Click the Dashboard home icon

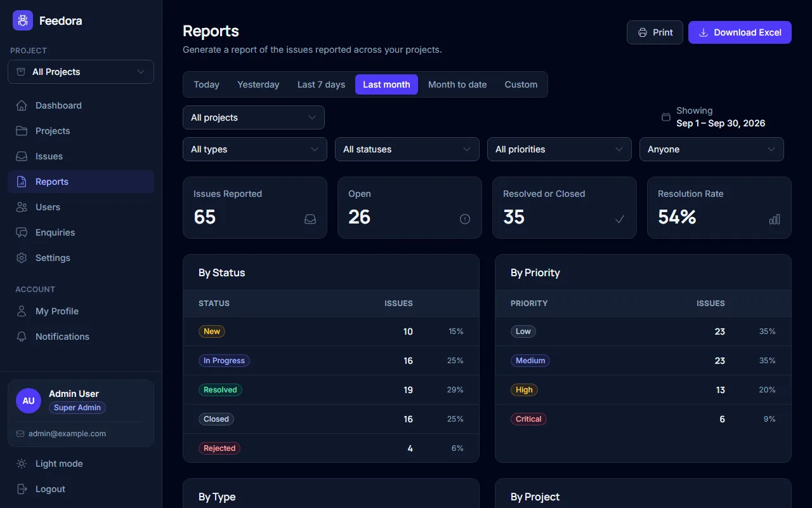(x=22, y=105)
